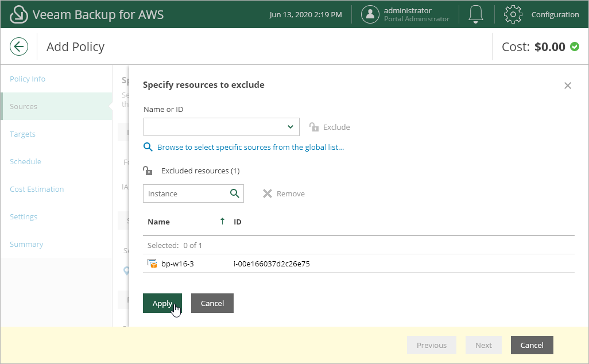Click inside the Name or ID combo box
The height and width of the screenshot is (364, 589).
(221, 127)
